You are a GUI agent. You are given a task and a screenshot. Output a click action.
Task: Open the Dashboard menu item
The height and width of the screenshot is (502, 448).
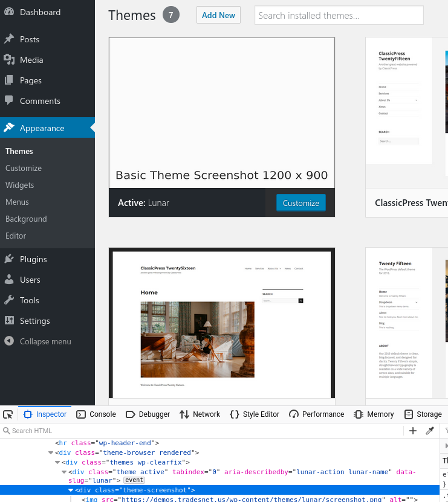tap(40, 12)
